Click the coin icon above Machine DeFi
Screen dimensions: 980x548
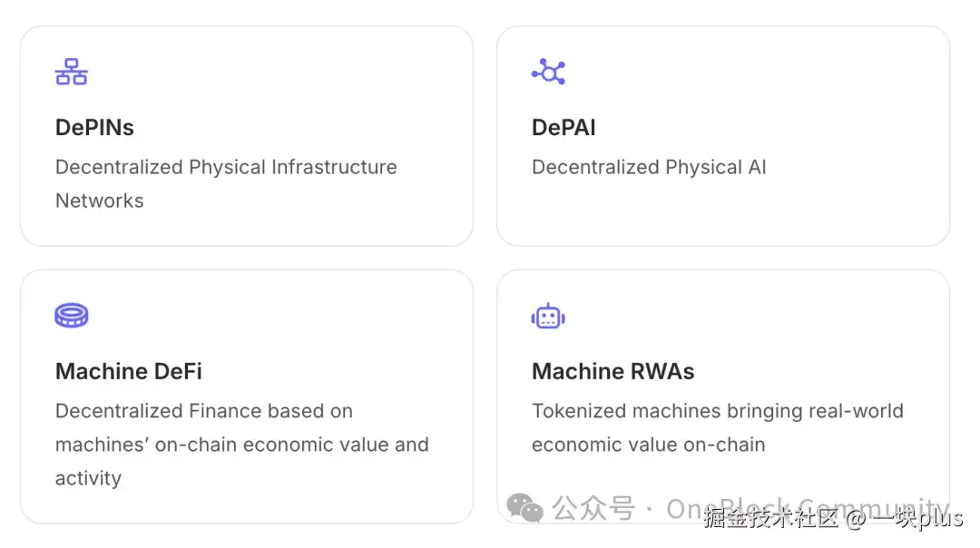pyautogui.click(x=71, y=316)
